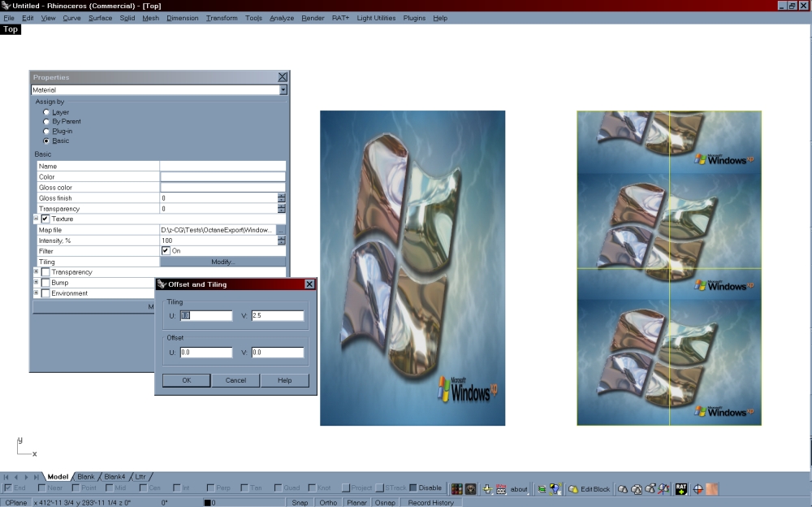Adjust the Intensity % spinner

[x=281, y=240]
